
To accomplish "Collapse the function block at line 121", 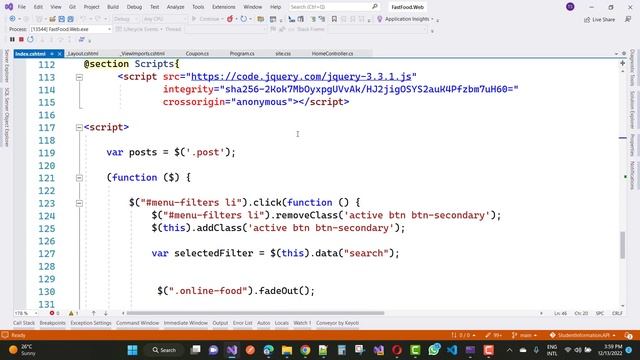I will point(79,178).
